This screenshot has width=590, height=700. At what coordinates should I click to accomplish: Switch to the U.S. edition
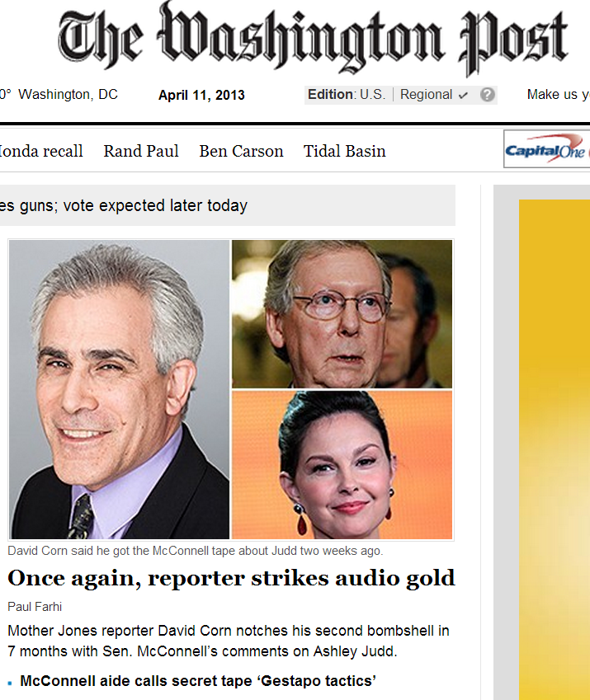372,95
